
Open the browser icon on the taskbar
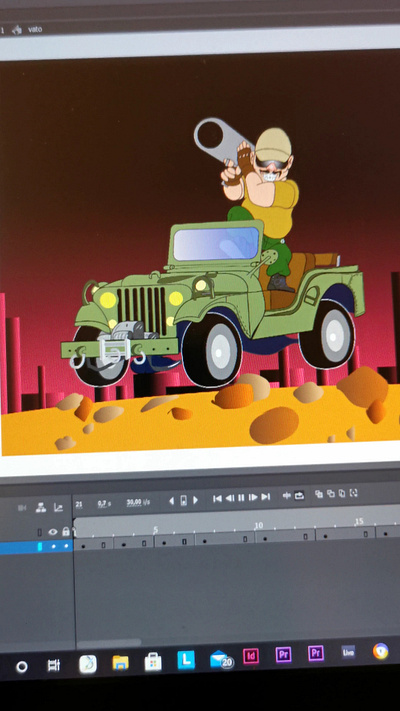point(380,651)
